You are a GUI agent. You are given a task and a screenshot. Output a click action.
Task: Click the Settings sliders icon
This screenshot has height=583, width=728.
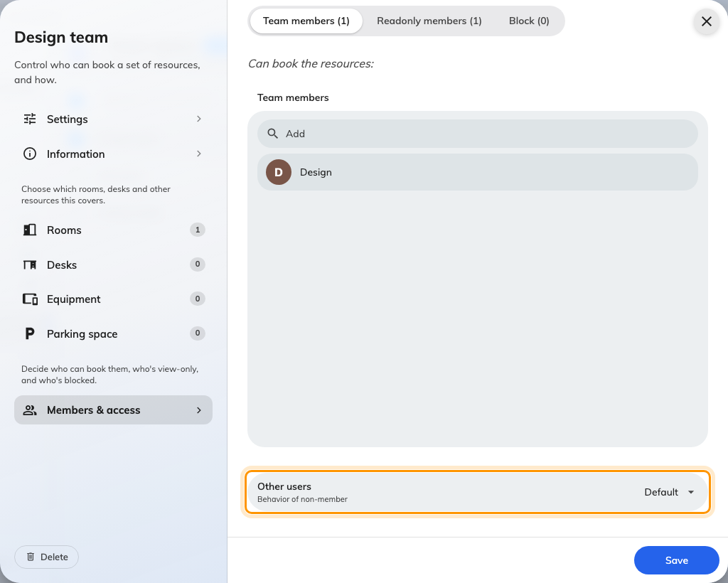pyautogui.click(x=30, y=119)
